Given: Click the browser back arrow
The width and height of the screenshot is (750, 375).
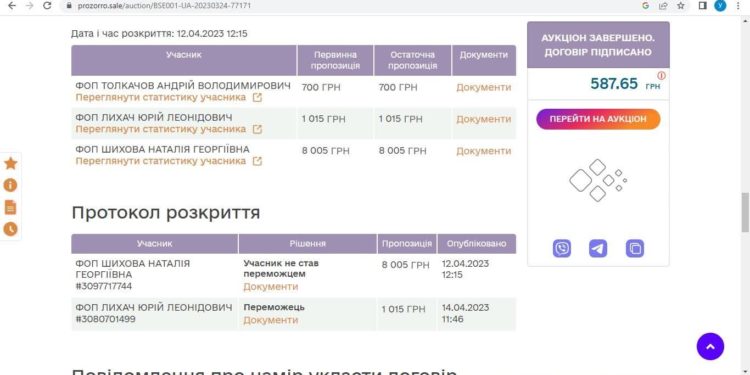Looking at the screenshot, I should [x=11, y=6].
